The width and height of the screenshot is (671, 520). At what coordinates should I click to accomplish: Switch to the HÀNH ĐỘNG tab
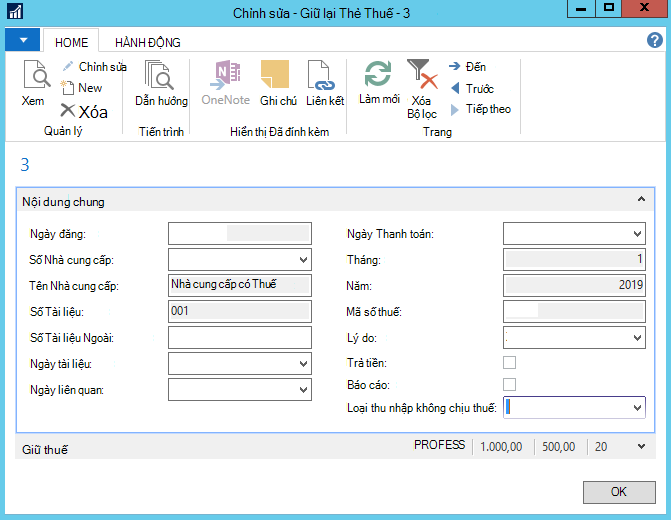(x=148, y=42)
